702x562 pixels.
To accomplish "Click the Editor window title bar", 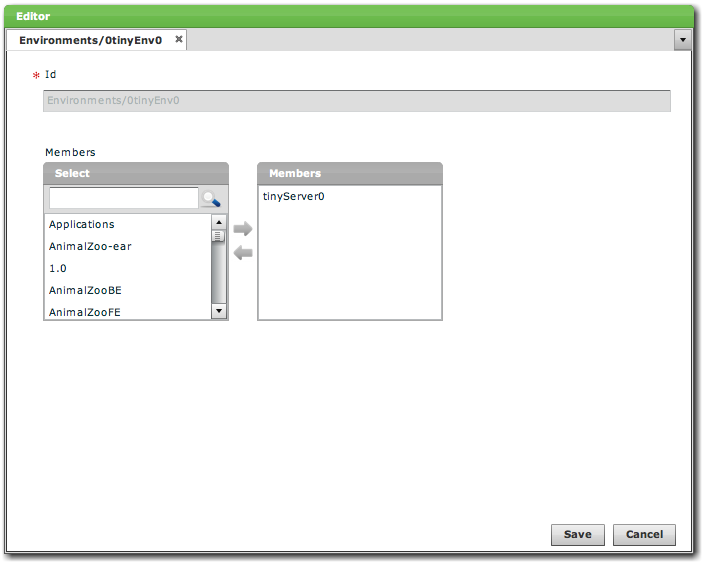I will pos(350,16).
